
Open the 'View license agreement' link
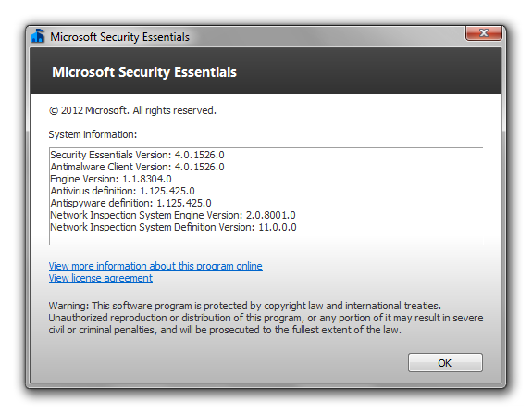pyautogui.click(x=101, y=278)
